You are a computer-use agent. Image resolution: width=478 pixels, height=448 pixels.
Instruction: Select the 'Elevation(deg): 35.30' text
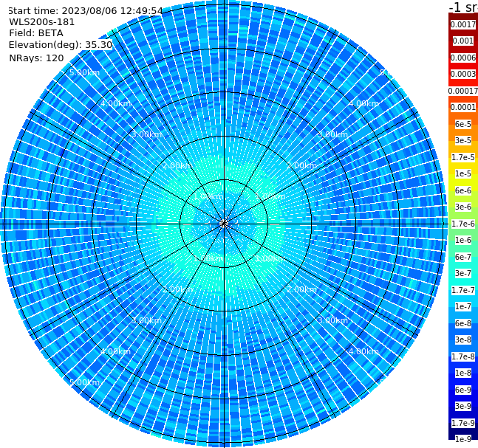61,45
